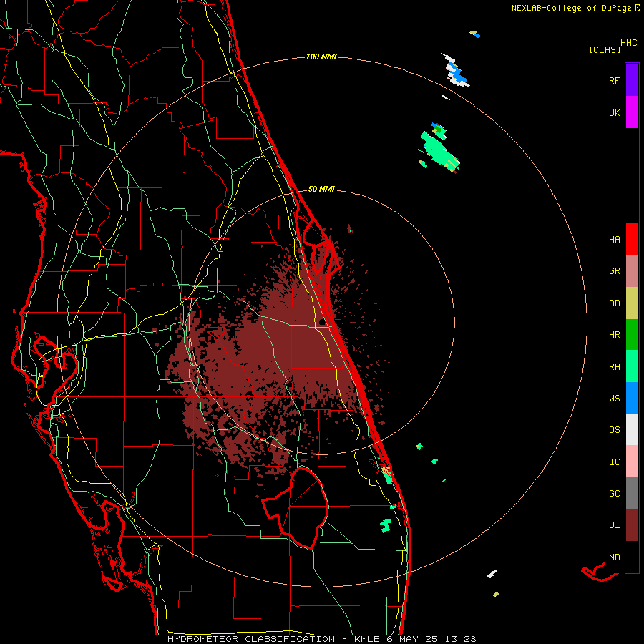This screenshot has width=644, height=644.
Task: Click the "WS" legend label
Action: (x=614, y=399)
